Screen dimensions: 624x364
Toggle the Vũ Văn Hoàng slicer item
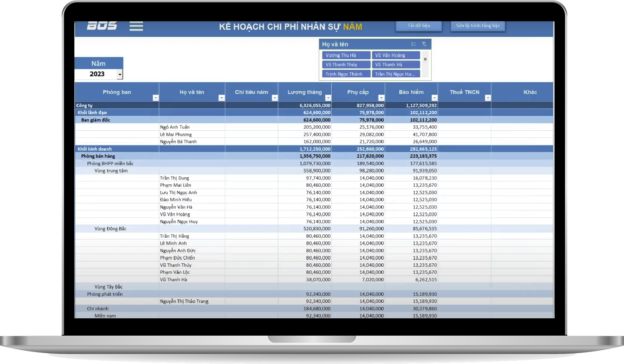[395, 55]
